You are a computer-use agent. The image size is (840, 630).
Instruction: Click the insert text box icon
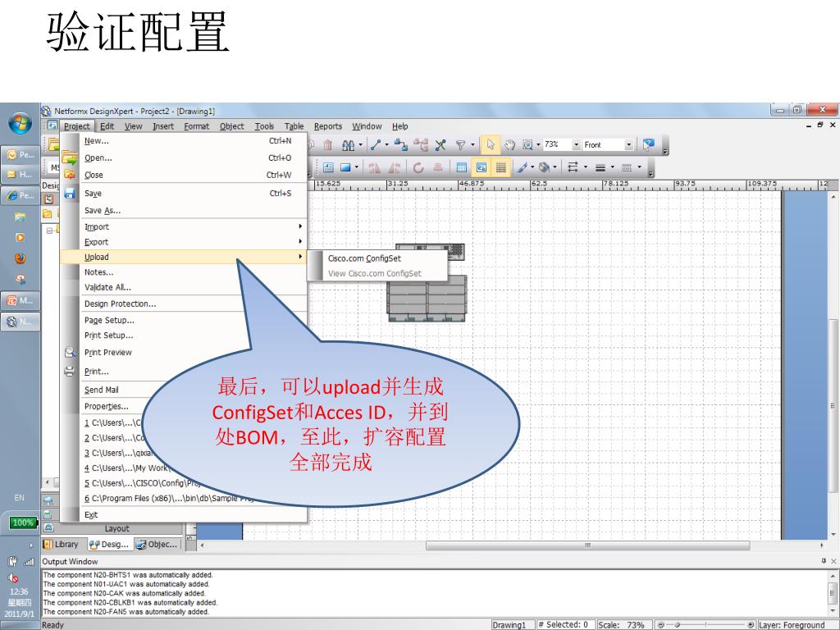[328, 167]
